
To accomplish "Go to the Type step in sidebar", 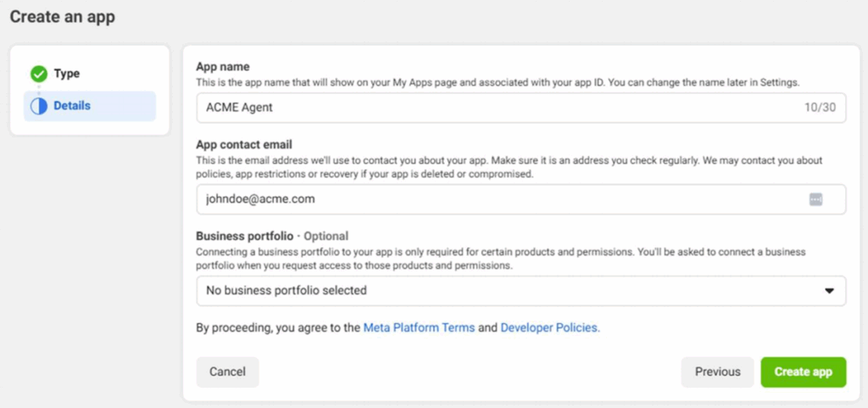I will [66, 74].
